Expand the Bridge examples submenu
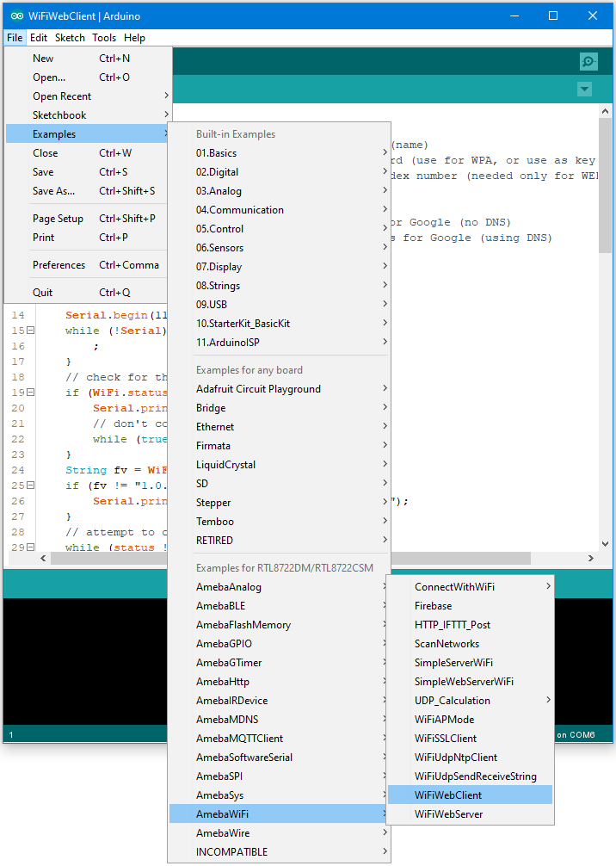 click(280, 407)
